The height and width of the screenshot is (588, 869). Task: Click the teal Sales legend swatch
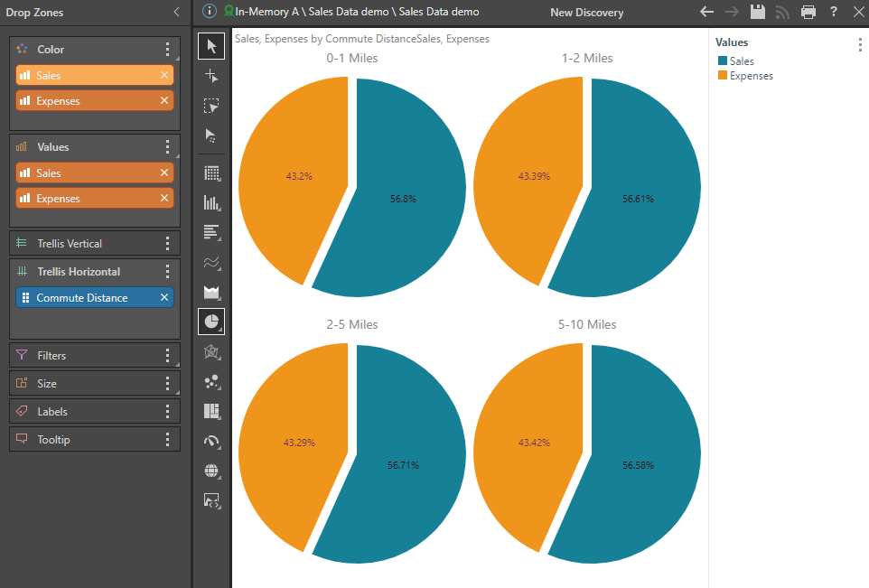[x=723, y=61]
